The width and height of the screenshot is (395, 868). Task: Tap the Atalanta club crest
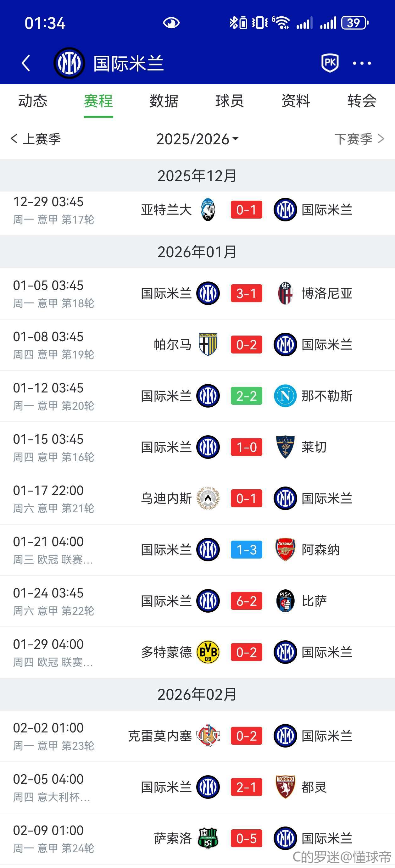[208, 210]
